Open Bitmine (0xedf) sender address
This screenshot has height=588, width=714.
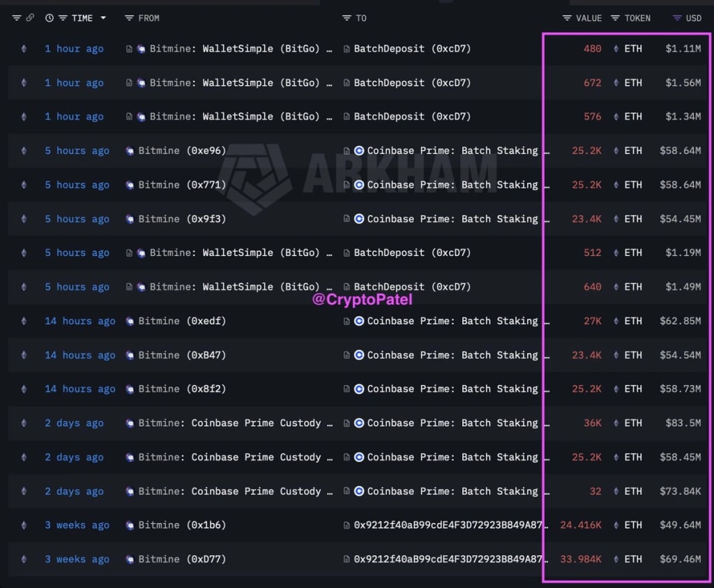[x=182, y=321]
